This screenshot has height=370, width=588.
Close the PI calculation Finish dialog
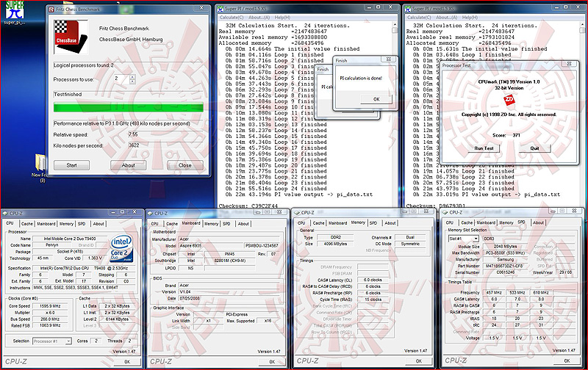coord(389,59)
